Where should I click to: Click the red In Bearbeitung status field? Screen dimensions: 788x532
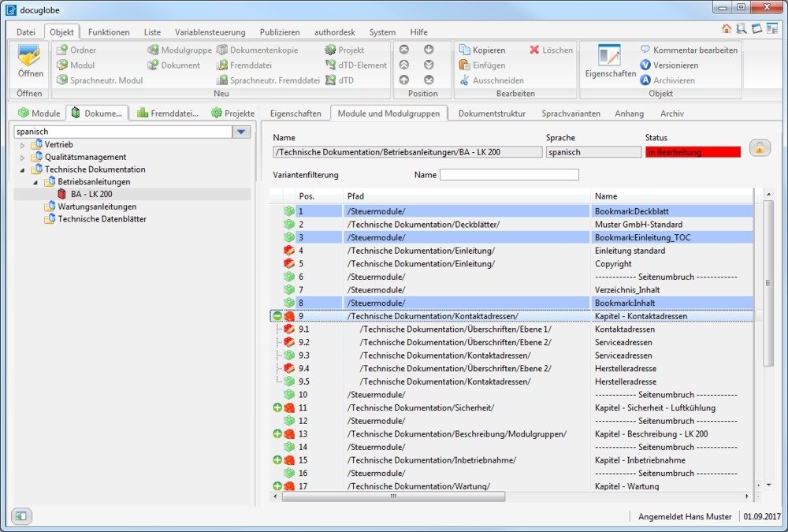coord(693,152)
